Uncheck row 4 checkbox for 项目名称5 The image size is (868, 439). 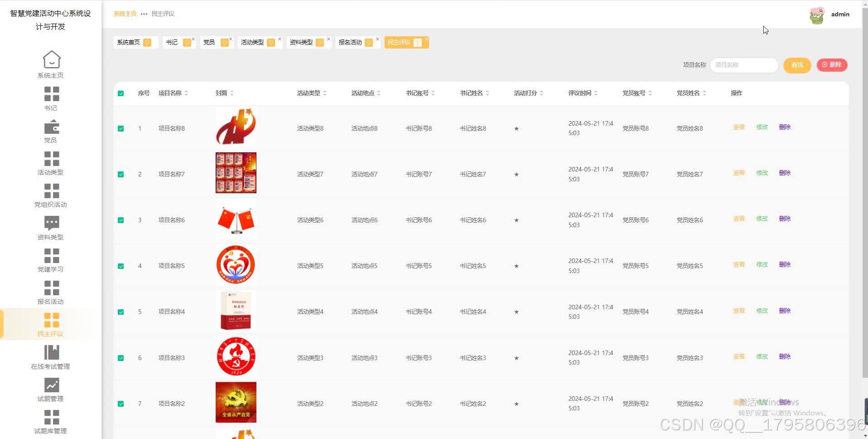[121, 266]
